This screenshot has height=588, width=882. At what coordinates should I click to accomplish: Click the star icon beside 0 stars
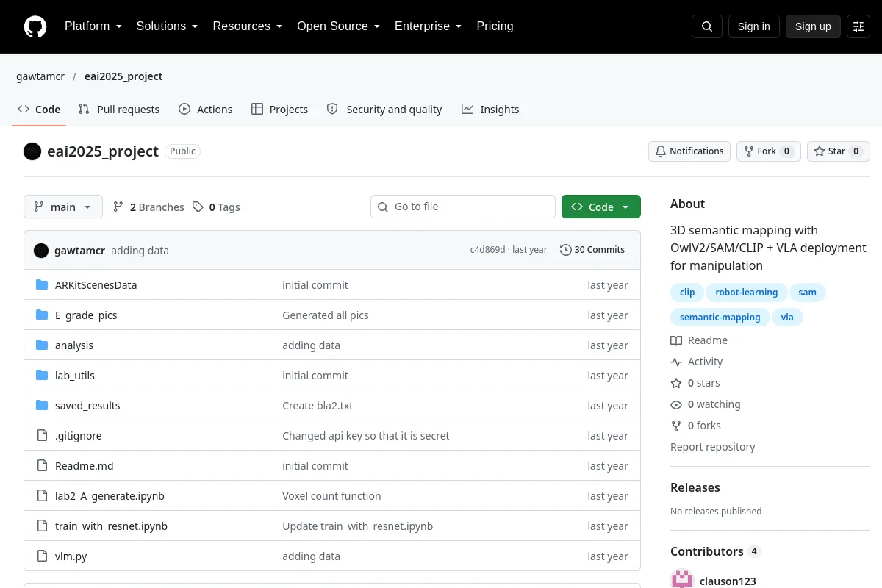click(x=676, y=383)
